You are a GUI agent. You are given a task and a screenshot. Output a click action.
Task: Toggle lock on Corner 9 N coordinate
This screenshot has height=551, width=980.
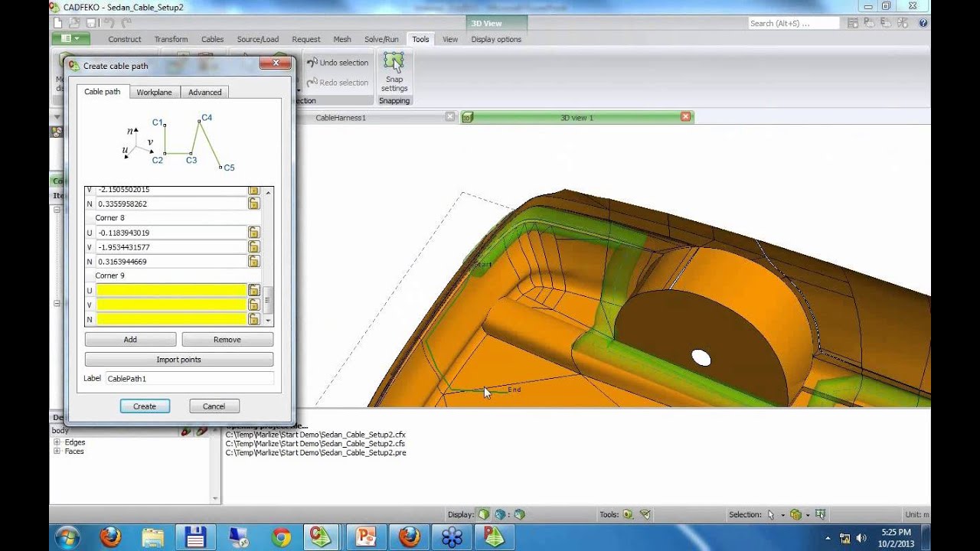(253, 319)
